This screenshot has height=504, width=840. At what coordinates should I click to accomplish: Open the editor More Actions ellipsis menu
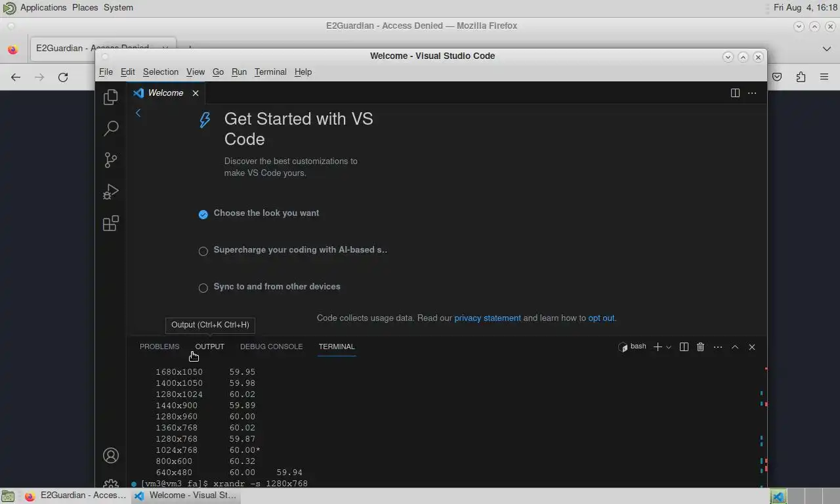pos(752,93)
